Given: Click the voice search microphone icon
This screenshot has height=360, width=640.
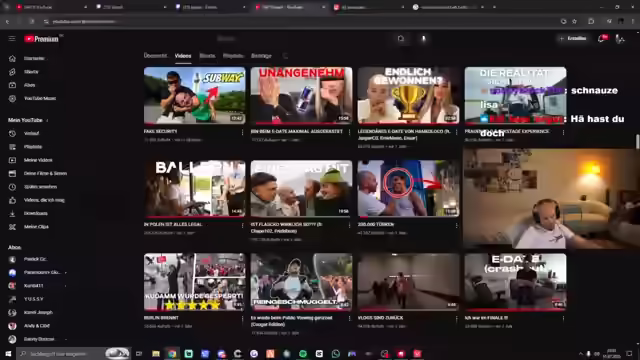Looking at the screenshot, I should click(x=423, y=38).
